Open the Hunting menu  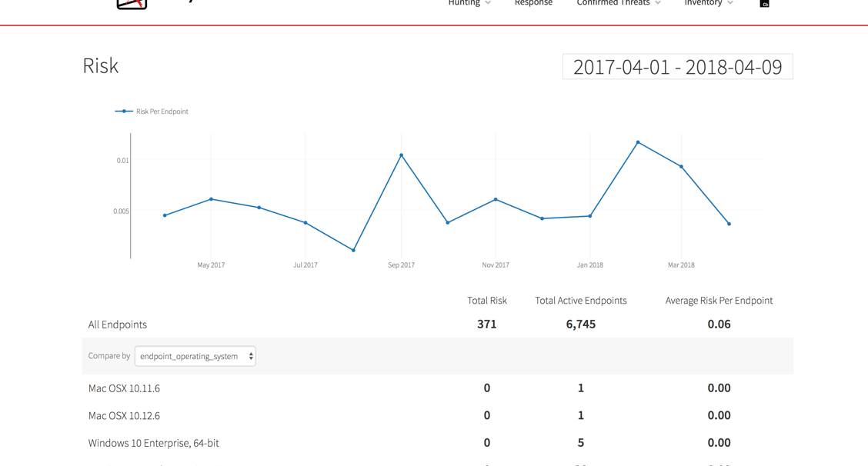[464, 3]
